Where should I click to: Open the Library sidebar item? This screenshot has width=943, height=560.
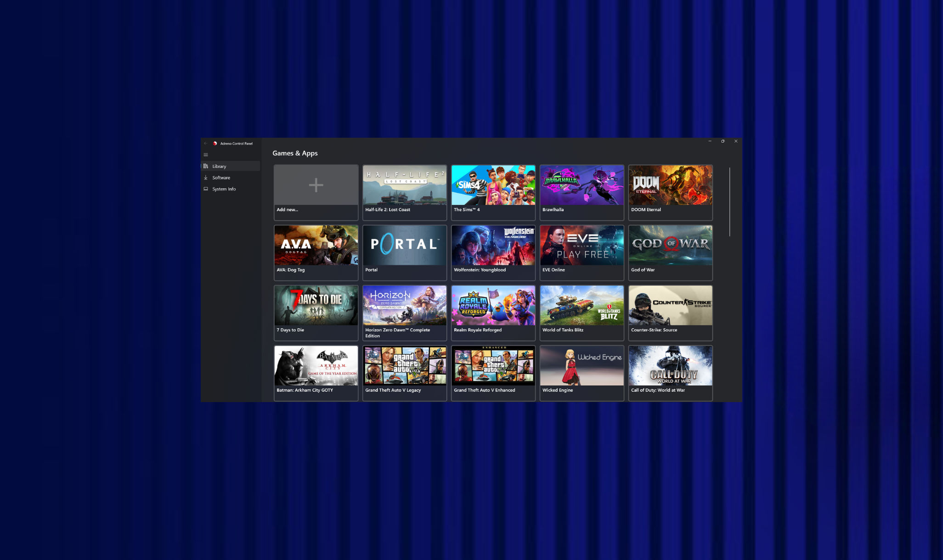219,166
